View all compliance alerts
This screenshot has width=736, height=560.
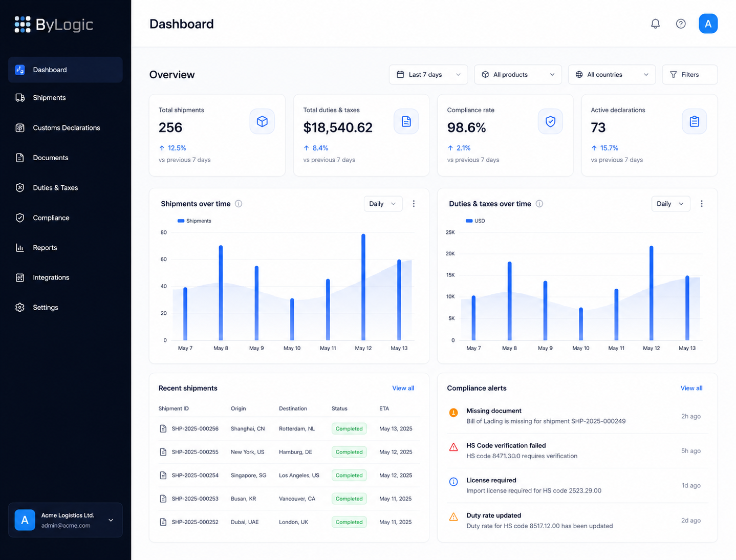pyautogui.click(x=691, y=388)
